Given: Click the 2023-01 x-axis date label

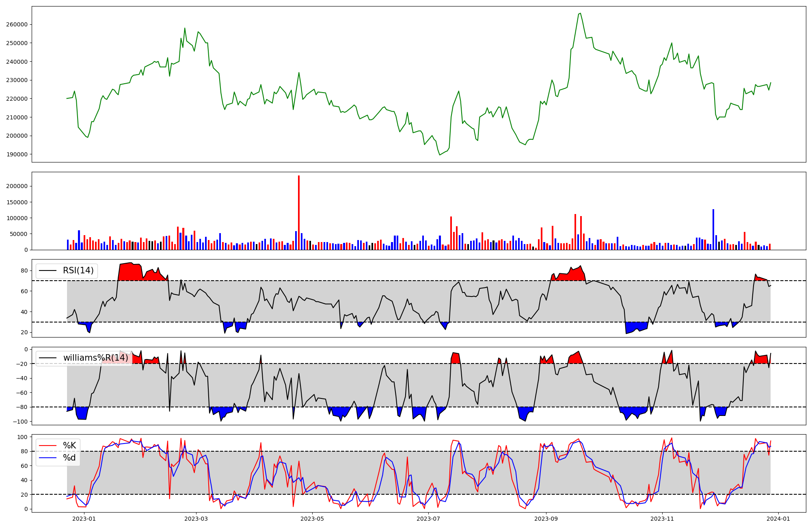Looking at the screenshot, I should (x=84, y=519).
